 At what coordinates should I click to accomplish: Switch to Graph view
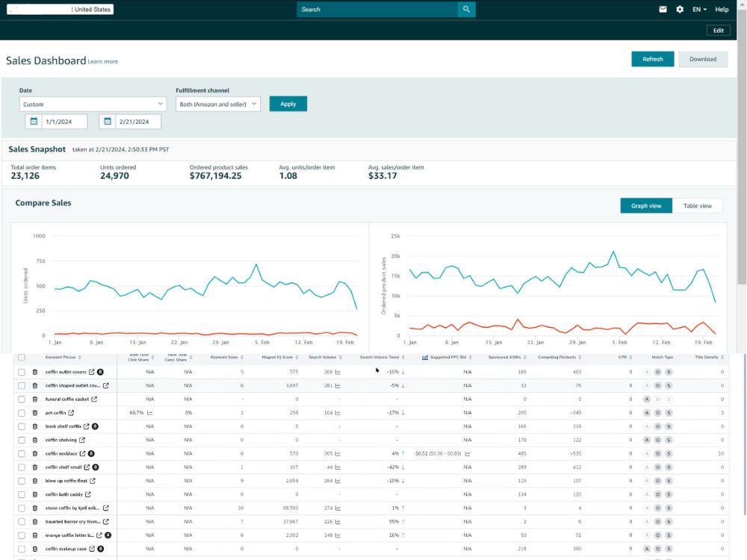point(646,206)
